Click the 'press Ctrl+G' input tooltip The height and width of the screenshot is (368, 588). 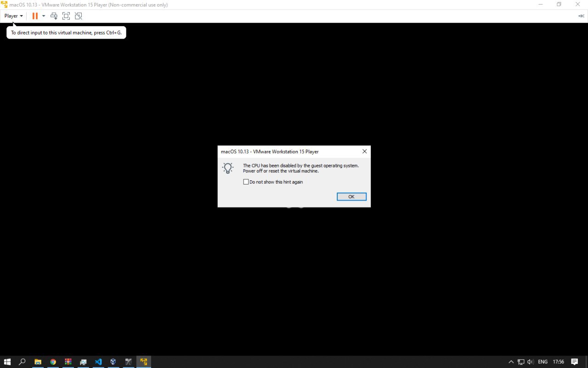66,33
